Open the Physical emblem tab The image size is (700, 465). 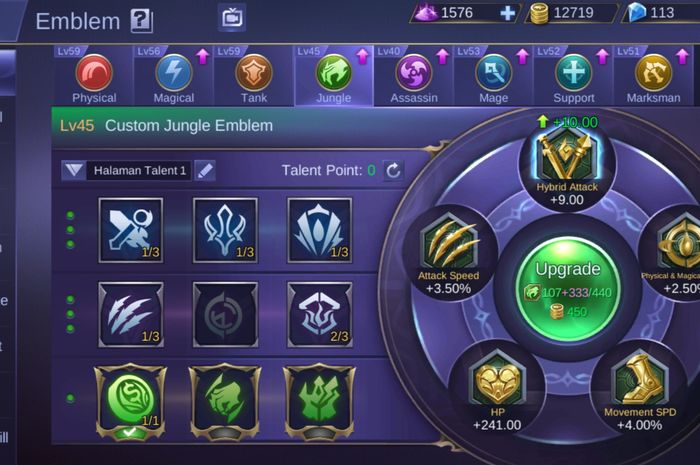click(94, 76)
